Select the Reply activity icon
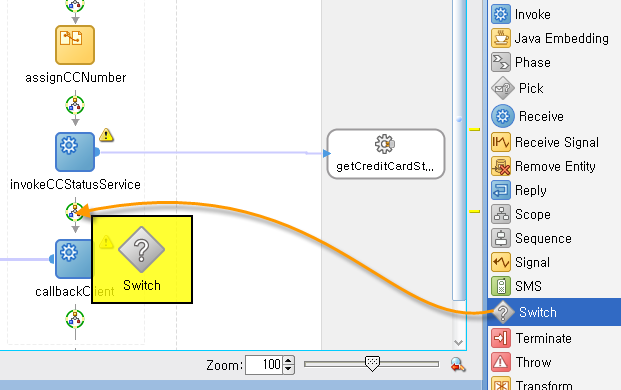 [x=501, y=190]
